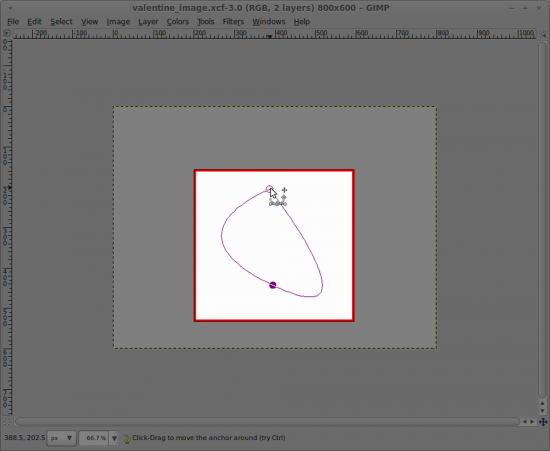The height and width of the screenshot is (451, 550).
Task: Open the navigation preview icon at bottom right
Action: 543,422
